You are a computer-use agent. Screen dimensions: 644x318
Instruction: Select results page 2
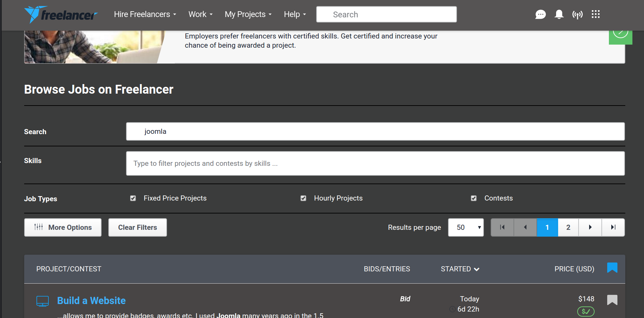568,227
